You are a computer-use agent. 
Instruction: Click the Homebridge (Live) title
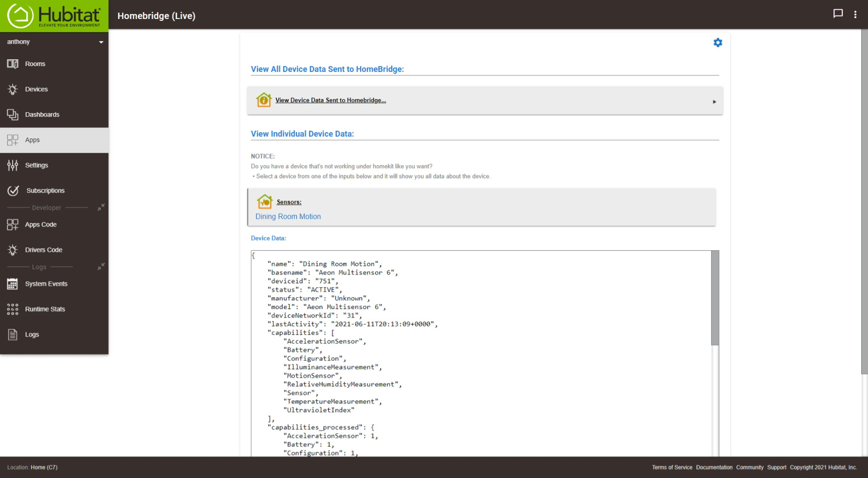[156, 16]
